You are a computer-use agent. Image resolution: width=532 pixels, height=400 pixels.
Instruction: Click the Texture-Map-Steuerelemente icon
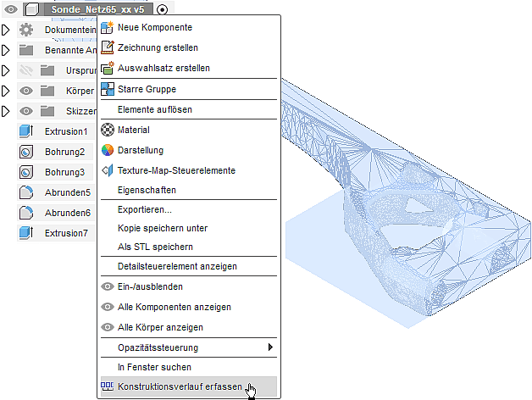(108, 170)
